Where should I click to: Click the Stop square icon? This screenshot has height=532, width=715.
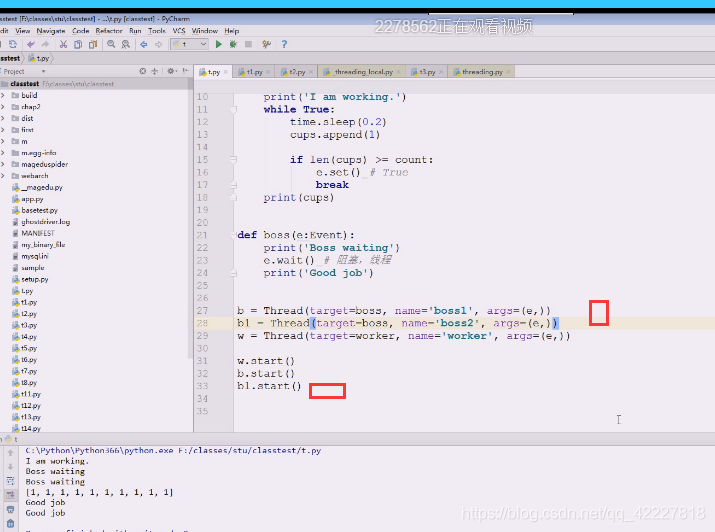pyautogui.click(x=249, y=44)
